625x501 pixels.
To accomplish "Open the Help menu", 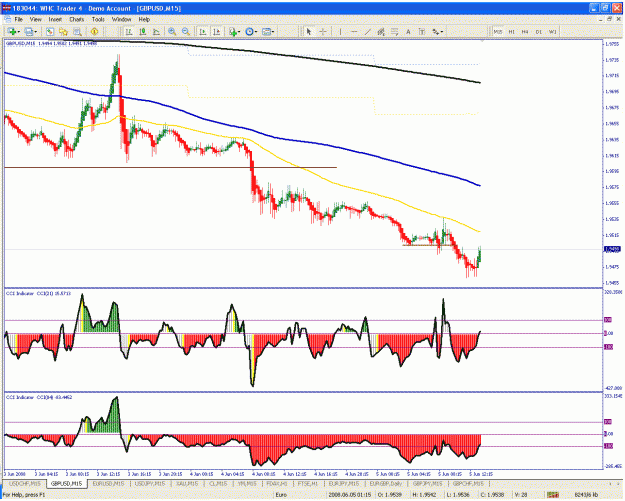I will (144, 19).
